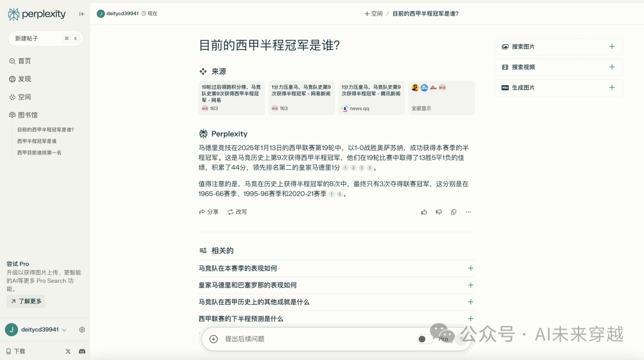Copy the answer with the copy icon
The width and height of the screenshot is (644, 360).
click(453, 212)
